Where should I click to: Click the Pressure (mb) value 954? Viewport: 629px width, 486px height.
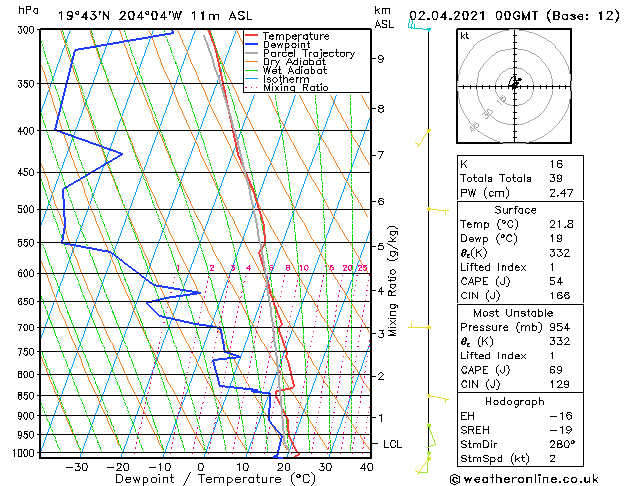pyautogui.click(x=560, y=327)
